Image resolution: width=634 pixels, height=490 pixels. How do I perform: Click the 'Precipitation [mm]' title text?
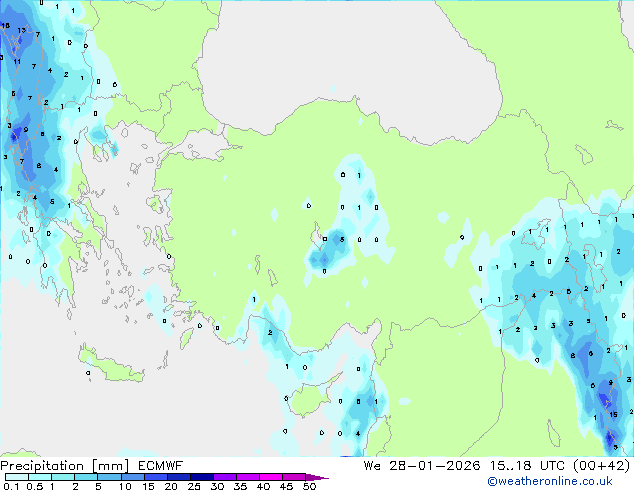[x=65, y=466]
